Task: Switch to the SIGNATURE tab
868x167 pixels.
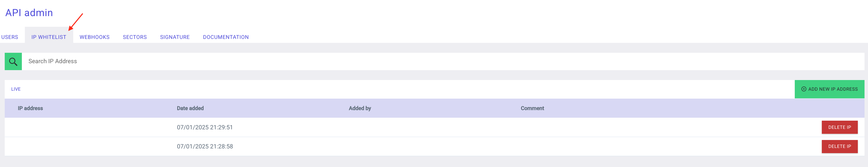Action: pos(175,37)
